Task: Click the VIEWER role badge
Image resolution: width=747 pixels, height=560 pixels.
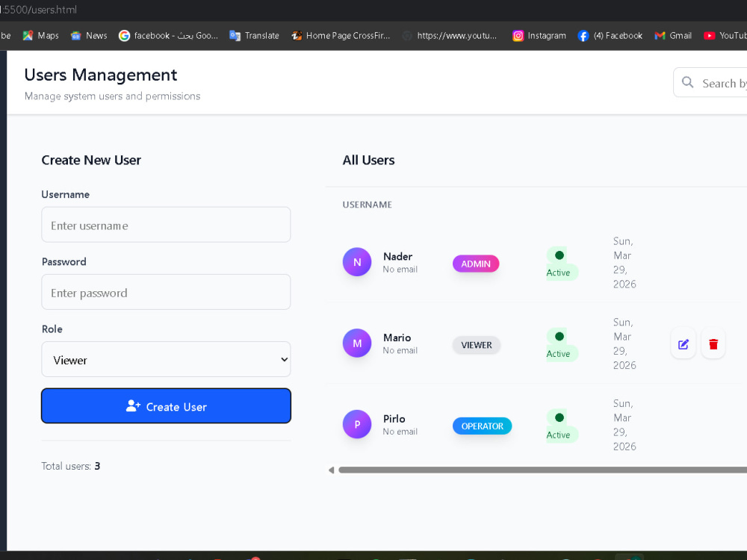Action: pos(477,345)
